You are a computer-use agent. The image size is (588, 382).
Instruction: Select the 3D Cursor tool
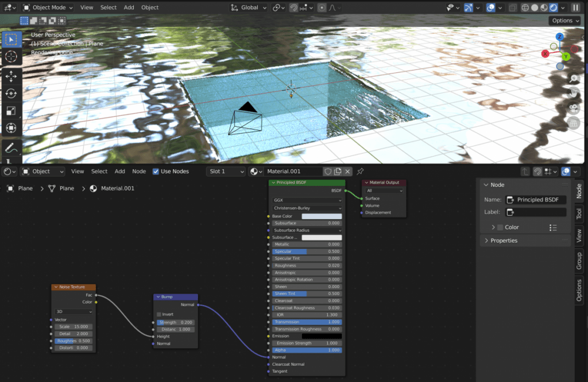(11, 57)
